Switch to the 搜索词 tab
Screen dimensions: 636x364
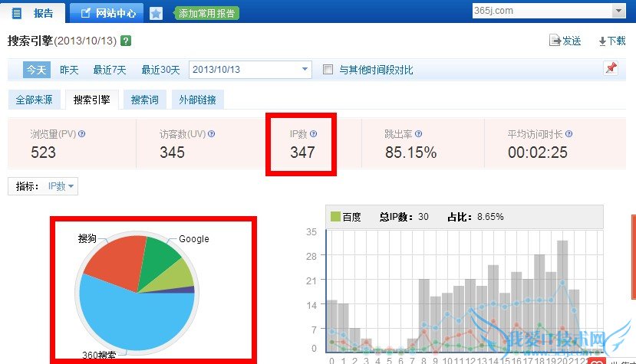(145, 100)
